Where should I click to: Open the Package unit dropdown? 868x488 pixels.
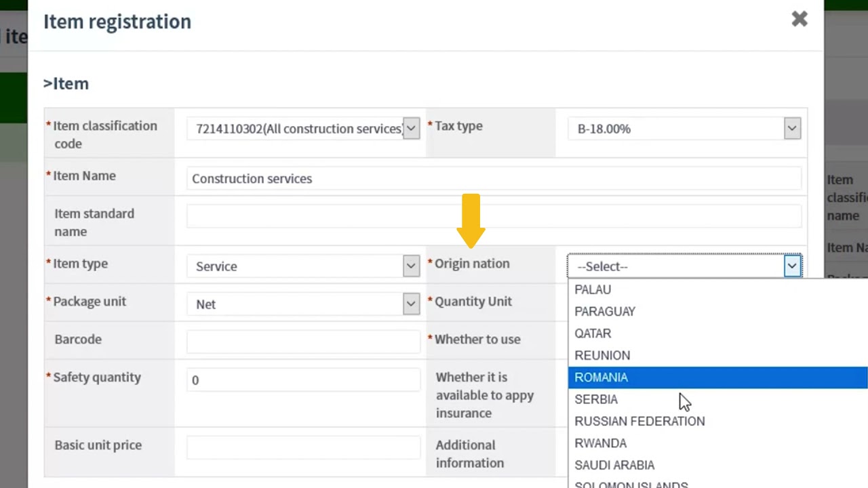[x=304, y=304]
